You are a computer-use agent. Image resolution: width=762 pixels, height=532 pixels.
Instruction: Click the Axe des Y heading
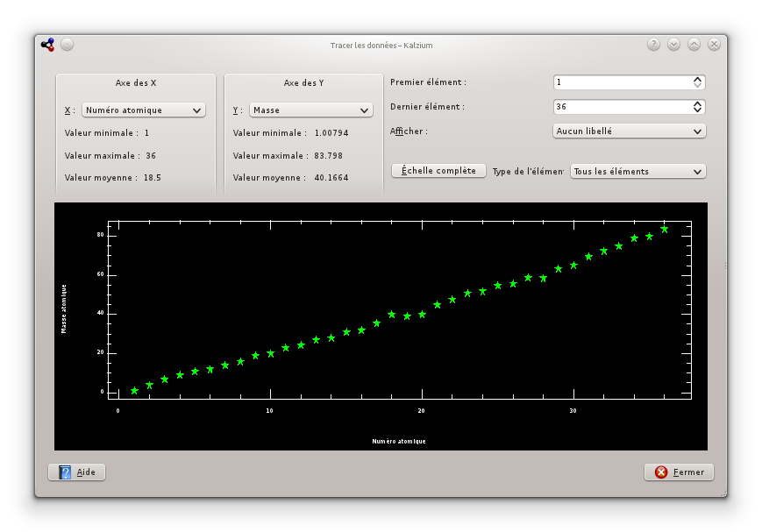(303, 83)
